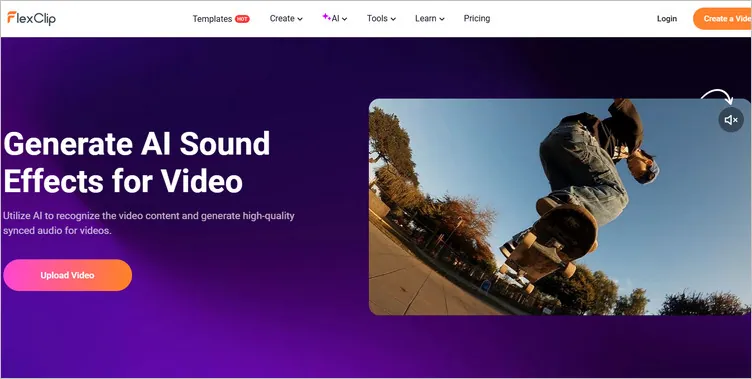Click the Upload Video button
Screen dimensions: 752x379
click(68, 275)
